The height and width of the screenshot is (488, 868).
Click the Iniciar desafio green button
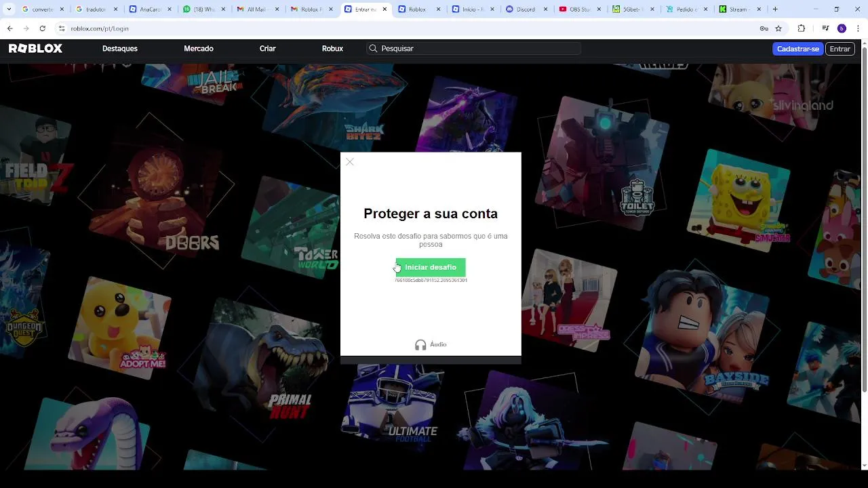coord(431,267)
